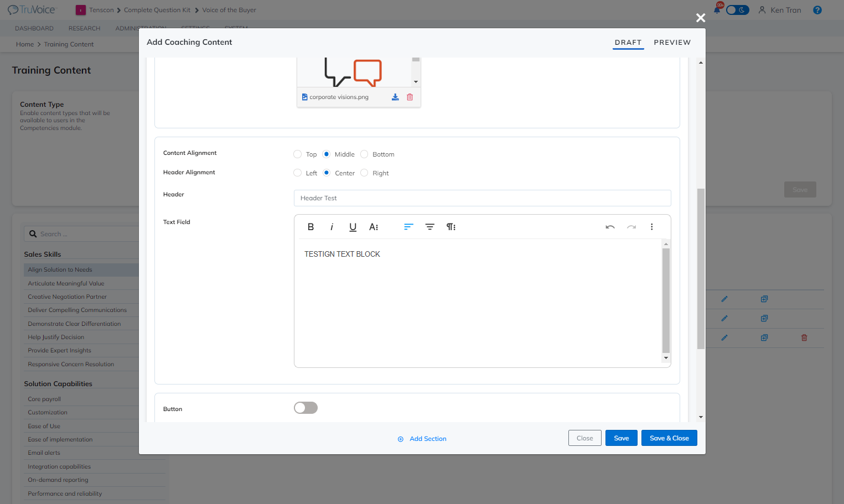Download corporate visions.png file

(x=395, y=97)
